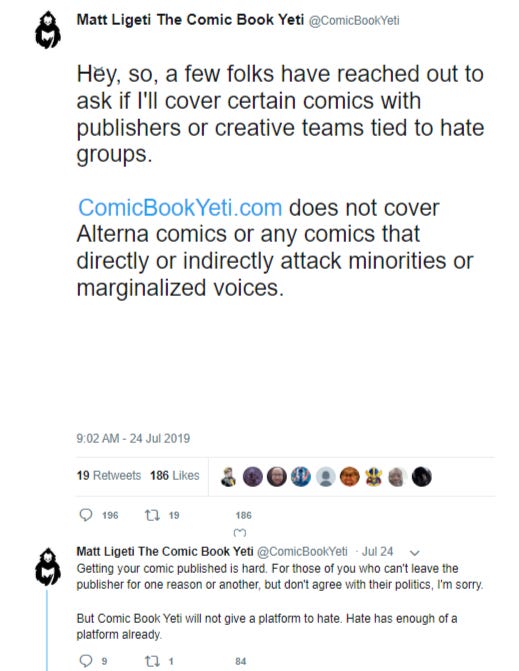The height and width of the screenshot is (671, 519).
Task: Click the reply icon with 9 replies
Action: coord(86,661)
